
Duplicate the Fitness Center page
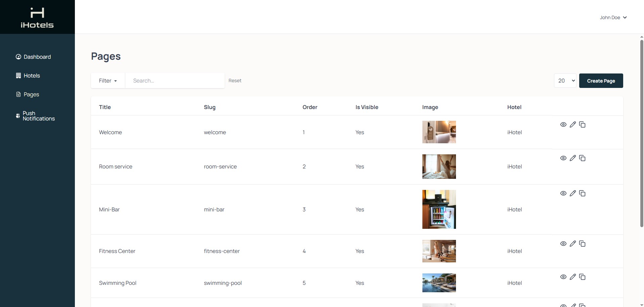[582, 244]
